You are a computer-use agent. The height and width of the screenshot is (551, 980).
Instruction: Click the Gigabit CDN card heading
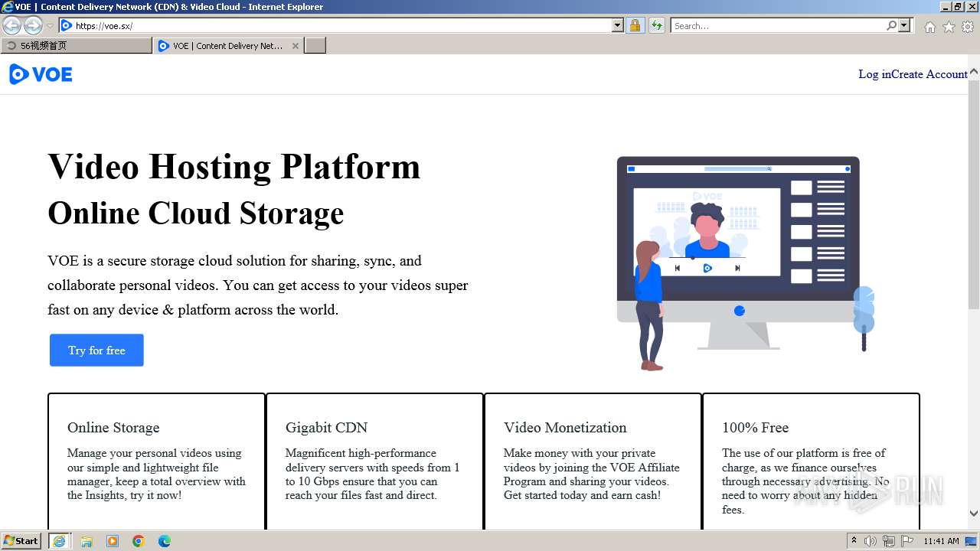pyautogui.click(x=326, y=428)
